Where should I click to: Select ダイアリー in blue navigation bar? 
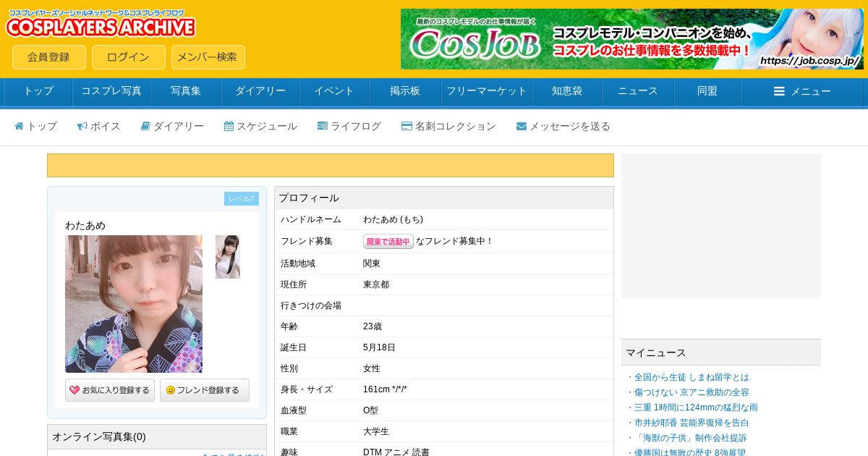pyautogui.click(x=260, y=91)
